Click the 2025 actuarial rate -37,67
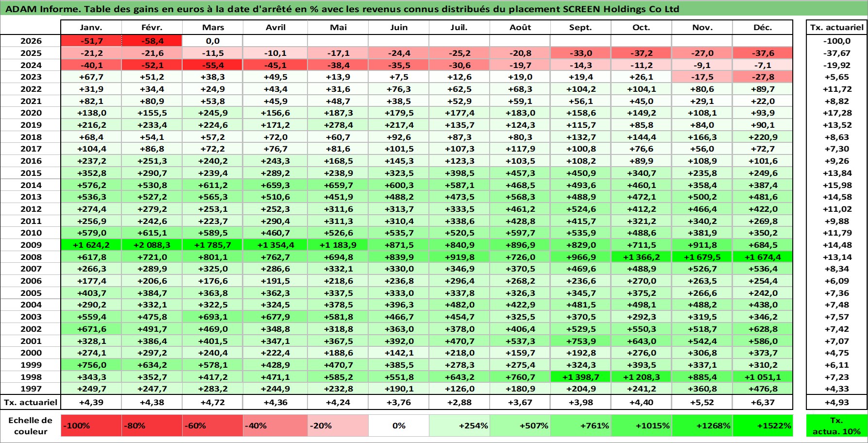The image size is (868, 443). tap(837, 53)
